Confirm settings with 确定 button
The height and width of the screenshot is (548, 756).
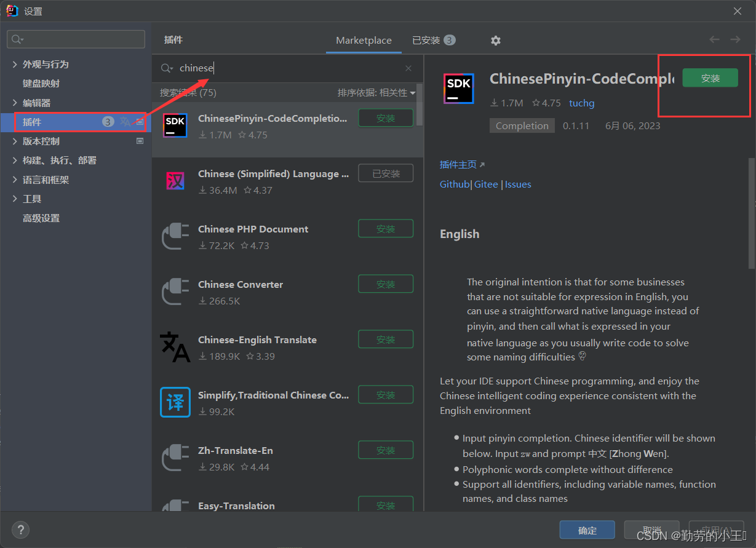(x=587, y=530)
